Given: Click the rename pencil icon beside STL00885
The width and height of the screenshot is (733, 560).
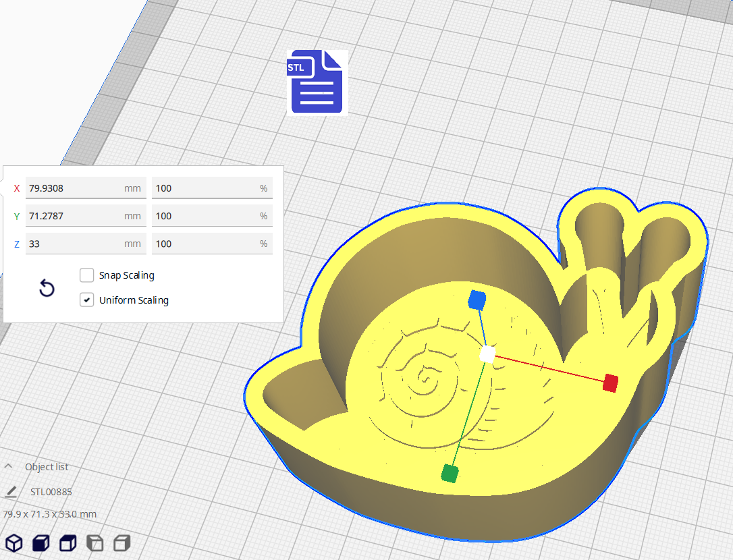Looking at the screenshot, I should point(11,493).
